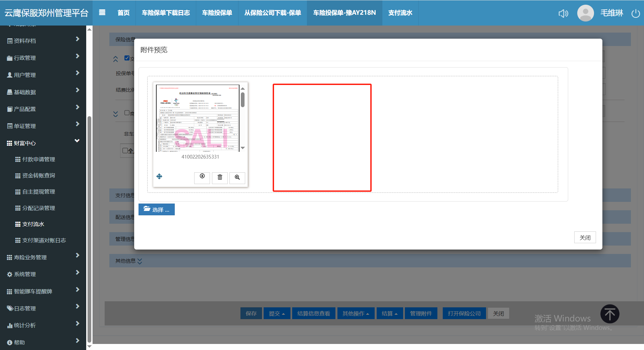Click the 产品配置 sidebar icon
Viewport: 644px width, 350px height.
(10, 109)
